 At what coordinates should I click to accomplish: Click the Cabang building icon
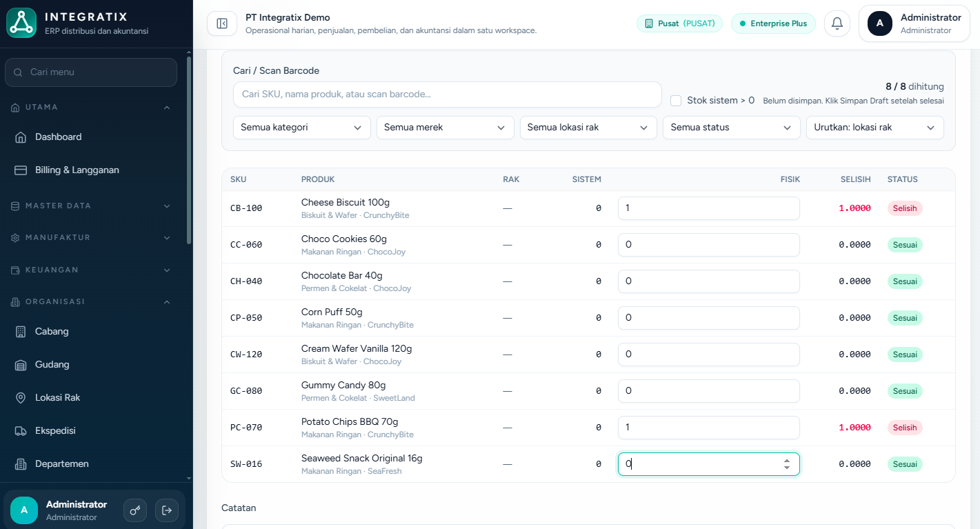tap(21, 332)
